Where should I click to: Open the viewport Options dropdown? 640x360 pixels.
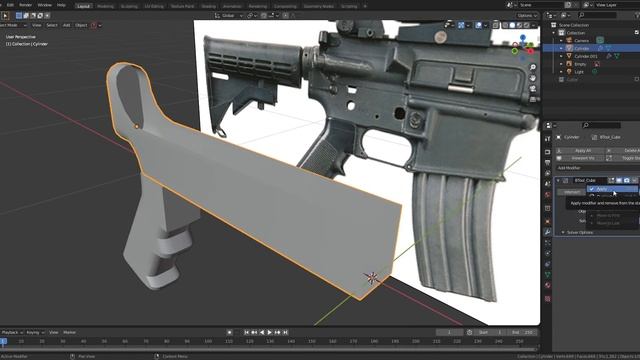click(x=527, y=16)
